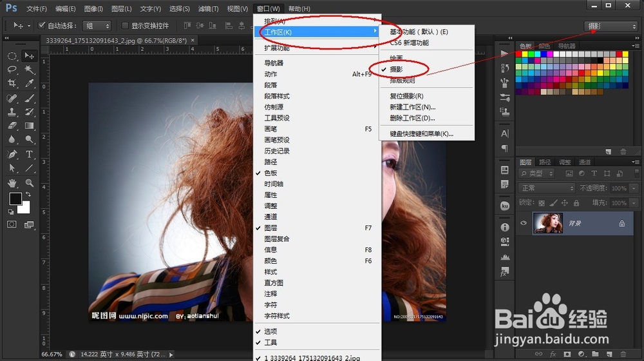Click the foreground color swatch

[x=15, y=199]
